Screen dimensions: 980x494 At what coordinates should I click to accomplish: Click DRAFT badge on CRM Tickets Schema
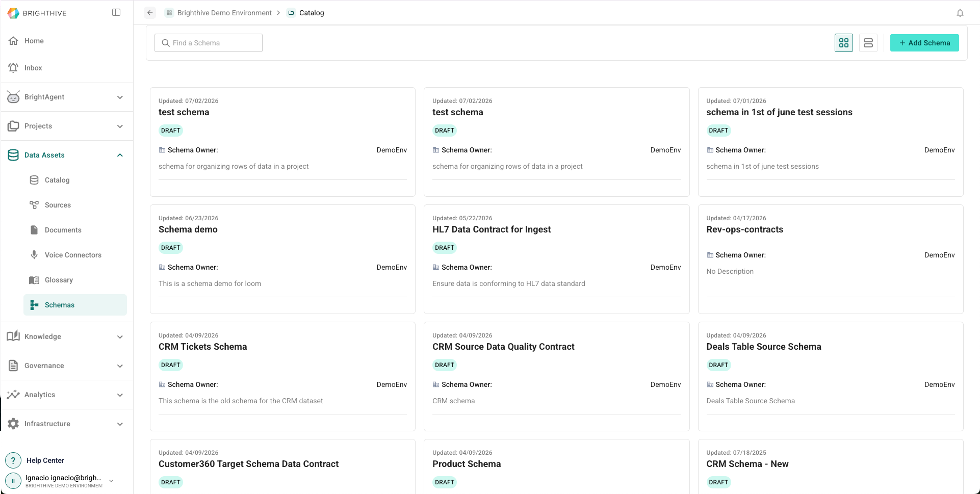point(171,365)
